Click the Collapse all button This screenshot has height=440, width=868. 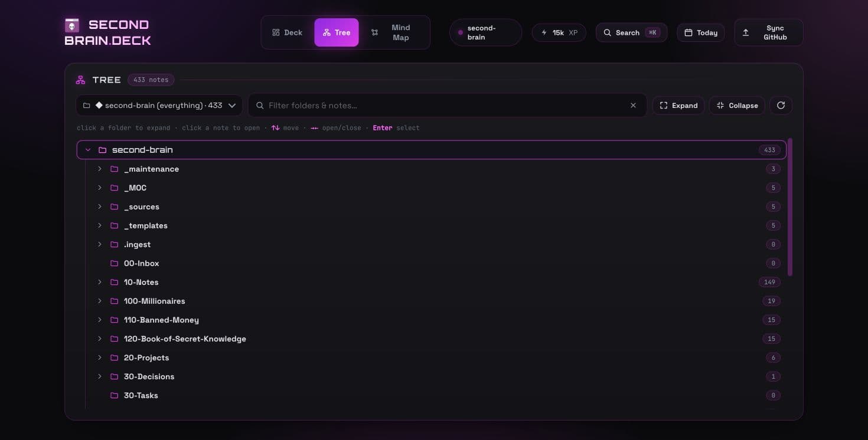click(x=737, y=106)
